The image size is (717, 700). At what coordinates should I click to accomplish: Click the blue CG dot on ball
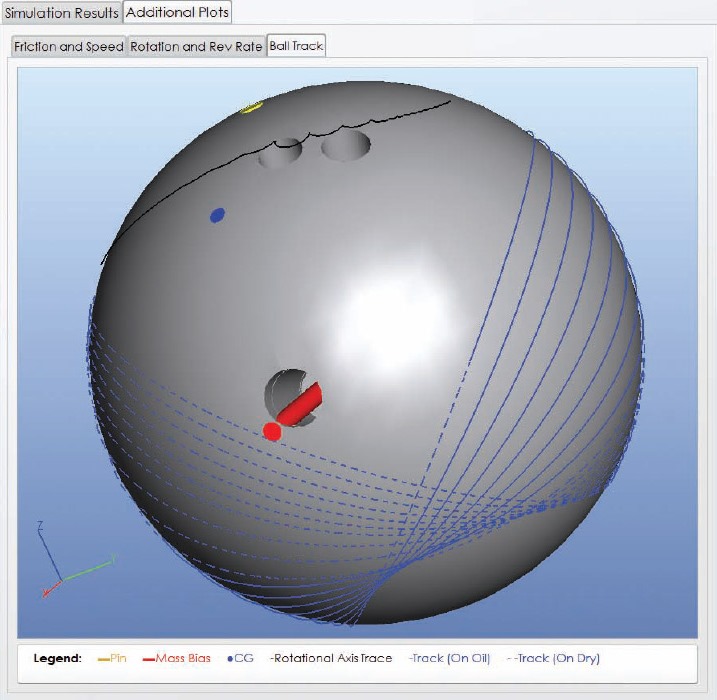point(217,215)
